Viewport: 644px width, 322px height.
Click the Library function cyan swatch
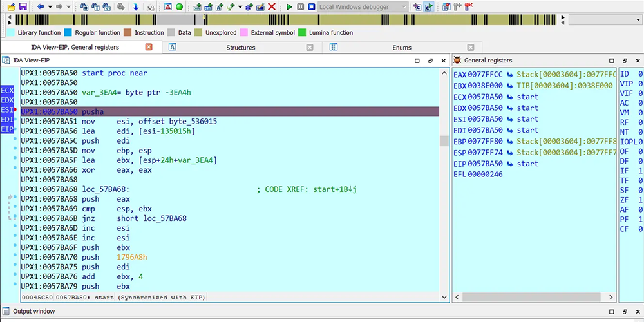tap(12, 33)
